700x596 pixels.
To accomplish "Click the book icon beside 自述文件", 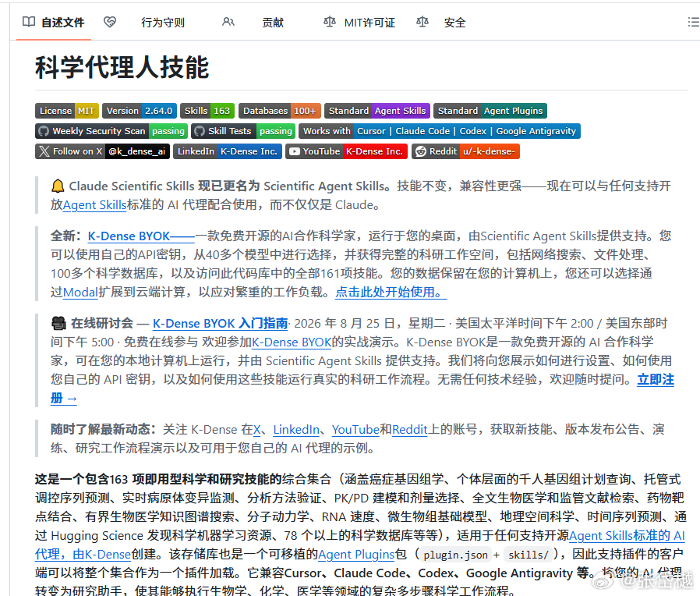I will pyautogui.click(x=29, y=22).
